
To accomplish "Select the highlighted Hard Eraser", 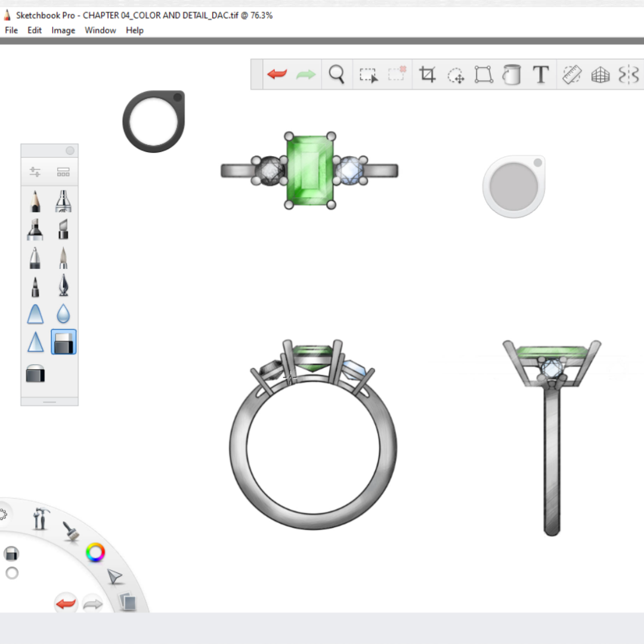I will (x=64, y=342).
